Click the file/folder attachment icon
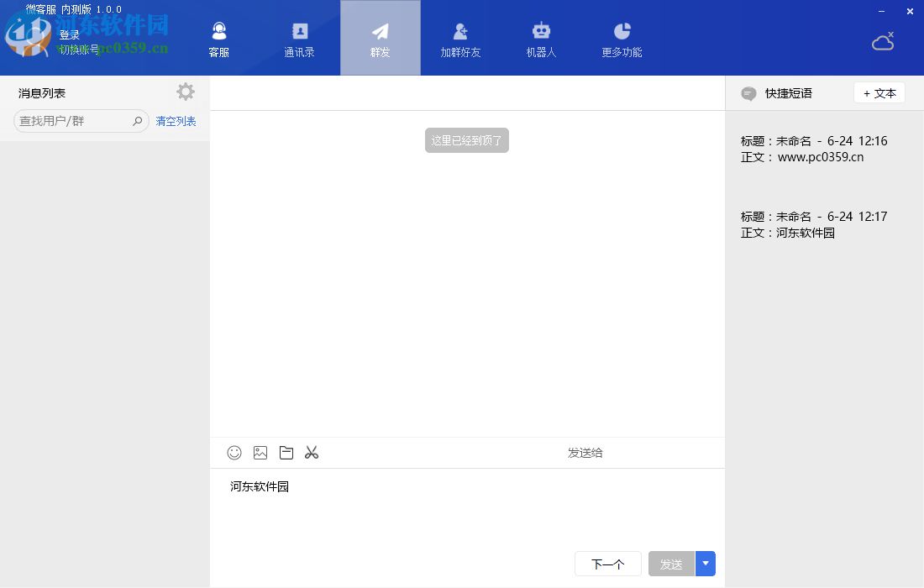Screen dimensions: 924x588 [x=286, y=453]
